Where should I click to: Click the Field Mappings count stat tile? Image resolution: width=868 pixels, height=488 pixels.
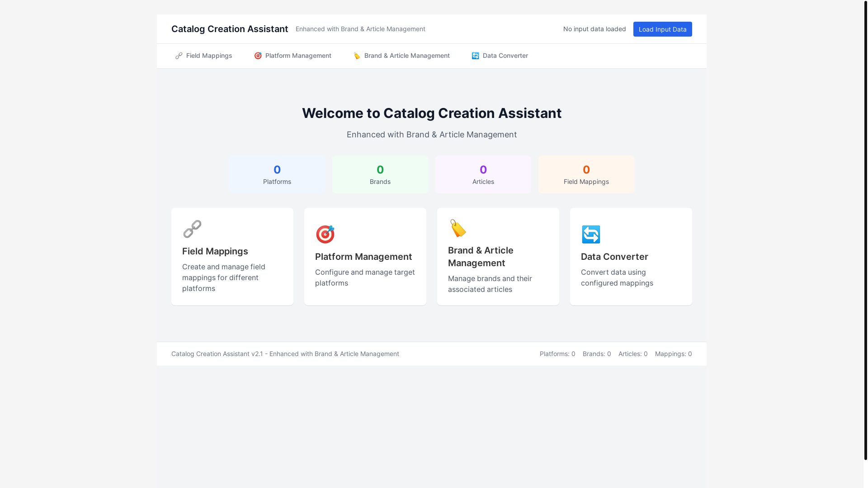click(586, 174)
